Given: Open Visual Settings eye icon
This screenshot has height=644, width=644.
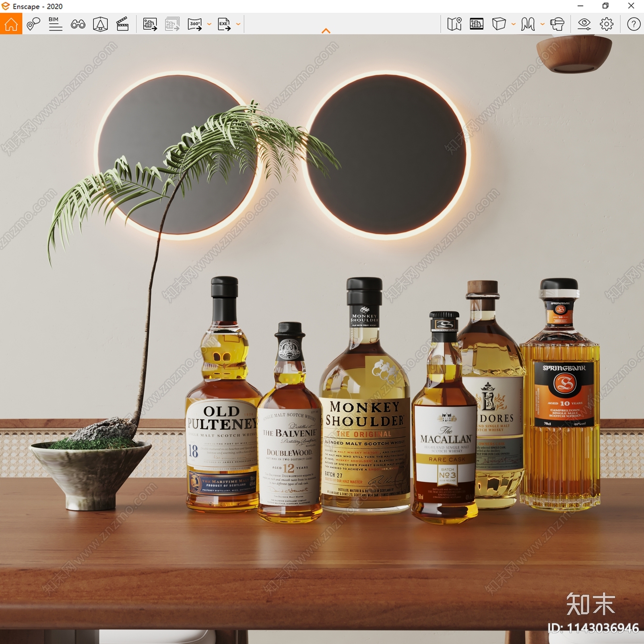Looking at the screenshot, I should [x=584, y=24].
